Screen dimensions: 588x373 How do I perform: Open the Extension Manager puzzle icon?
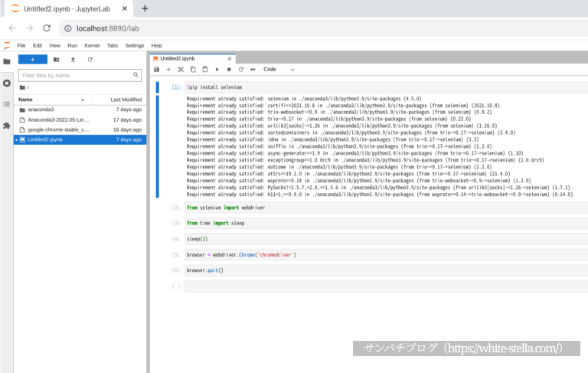click(x=7, y=126)
